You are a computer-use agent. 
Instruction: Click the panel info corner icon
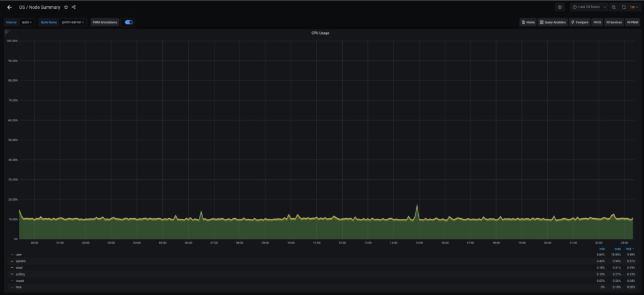tap(6, 31)
